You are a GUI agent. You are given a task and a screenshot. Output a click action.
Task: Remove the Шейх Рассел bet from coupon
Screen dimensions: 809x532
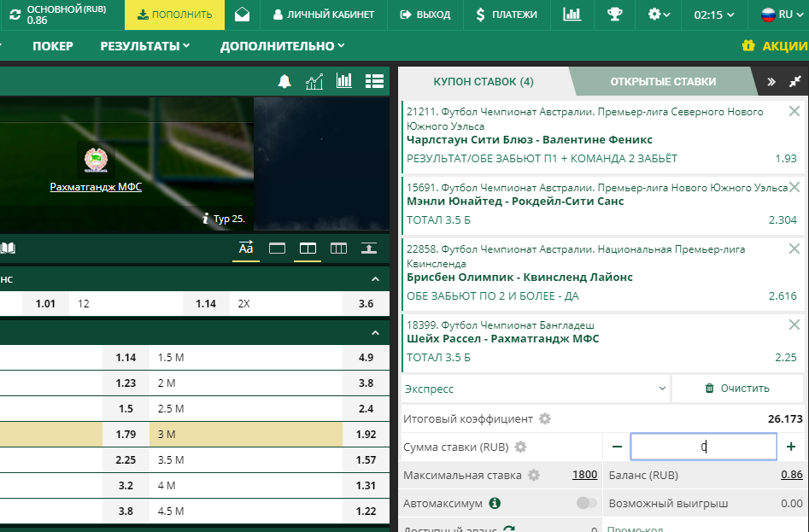coord(794,324)
